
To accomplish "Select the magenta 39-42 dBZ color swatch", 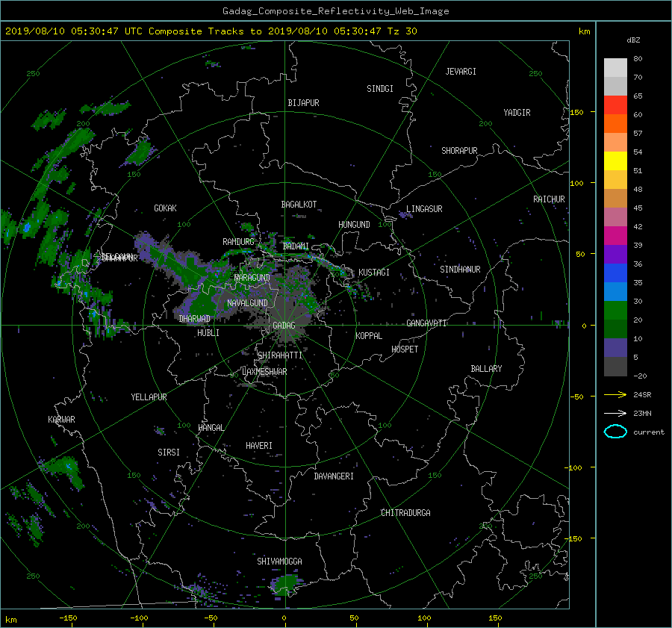I will [x=615, y=235].
